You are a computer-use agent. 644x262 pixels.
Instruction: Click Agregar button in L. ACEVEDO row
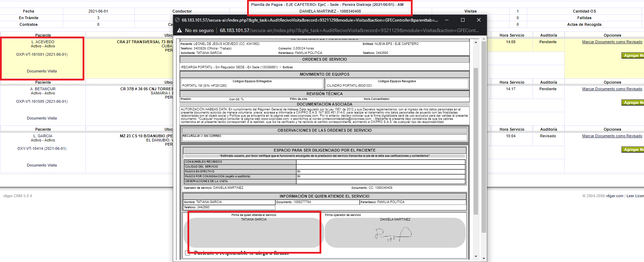pyautogui.click(x=633, y=55)
